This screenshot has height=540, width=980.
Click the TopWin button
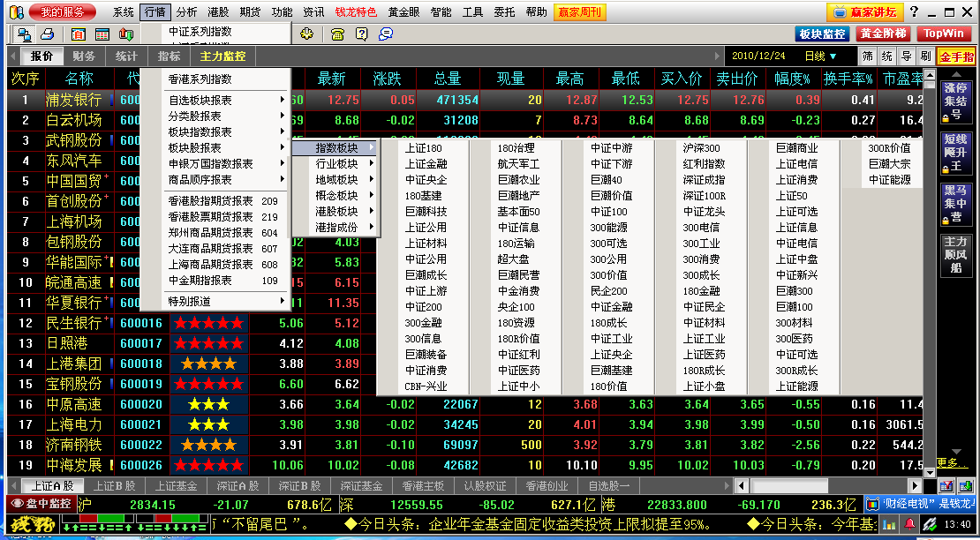pyautogui.click(x=944, y=34)
